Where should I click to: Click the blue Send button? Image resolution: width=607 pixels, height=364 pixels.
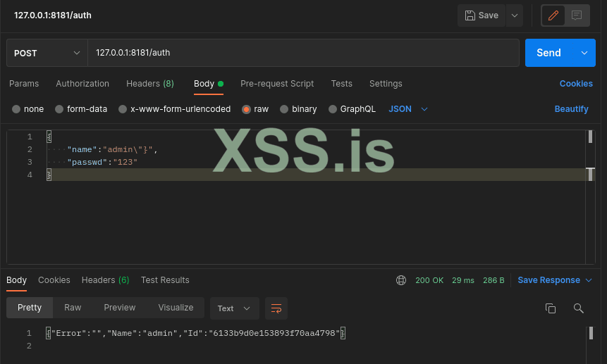click(548, 53)
